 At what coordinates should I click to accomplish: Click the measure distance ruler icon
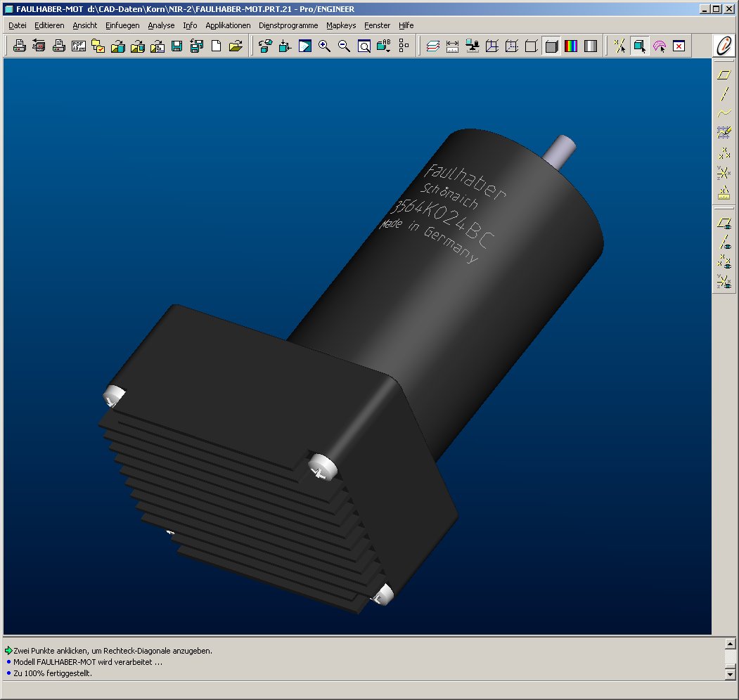(452, 46)
